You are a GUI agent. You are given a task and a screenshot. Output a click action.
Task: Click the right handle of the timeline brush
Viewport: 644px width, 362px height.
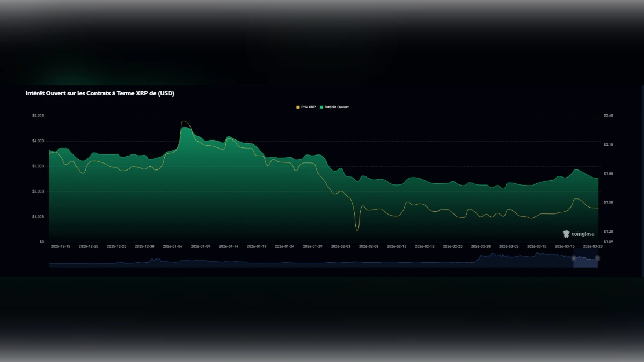(x=598, y=258)
